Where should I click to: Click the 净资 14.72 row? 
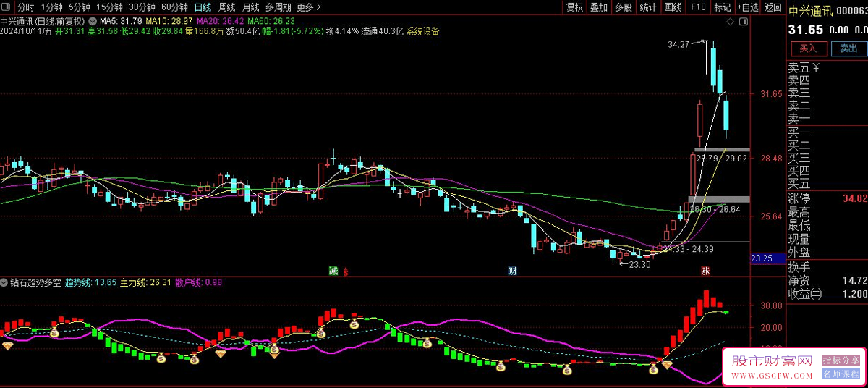(x=827, y=280)
